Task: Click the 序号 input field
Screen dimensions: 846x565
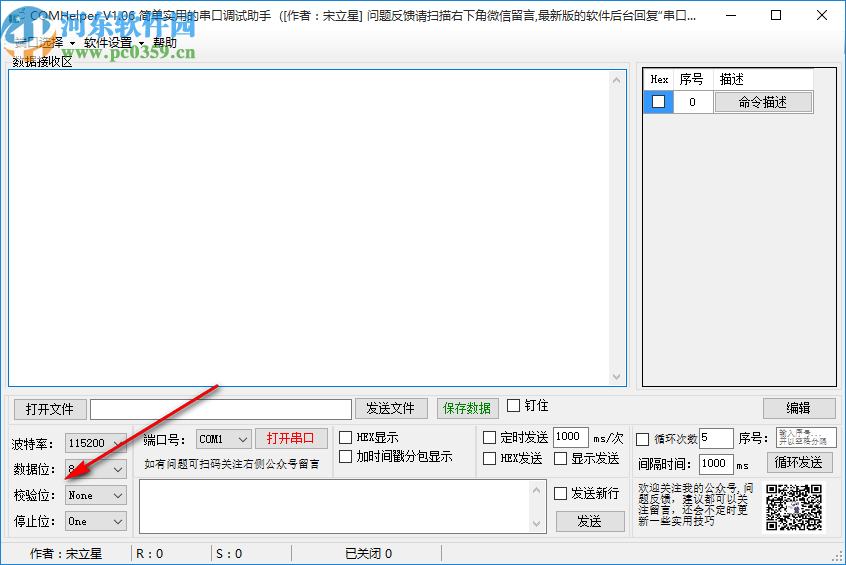Action: pyautogui.click(x=806, y=438)
